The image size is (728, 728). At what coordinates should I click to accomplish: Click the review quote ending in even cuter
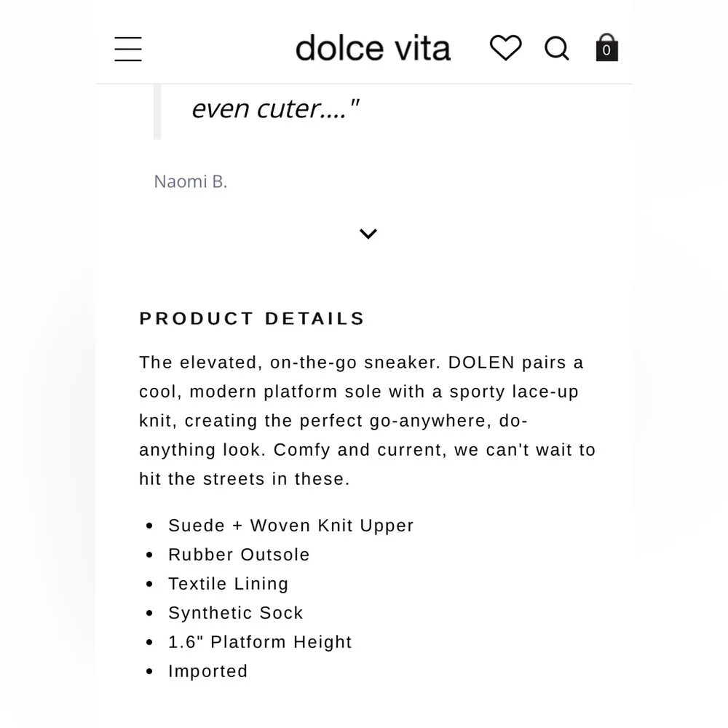tap(277, 108)
